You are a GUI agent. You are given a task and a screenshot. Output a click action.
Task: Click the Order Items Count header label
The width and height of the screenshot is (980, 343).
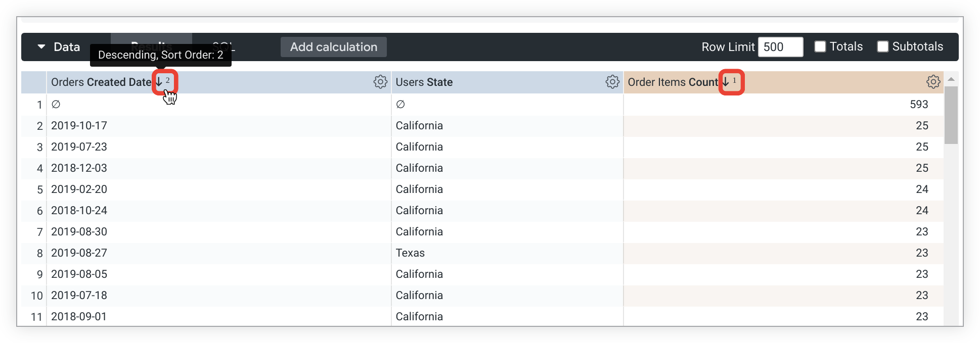[673, 82]
